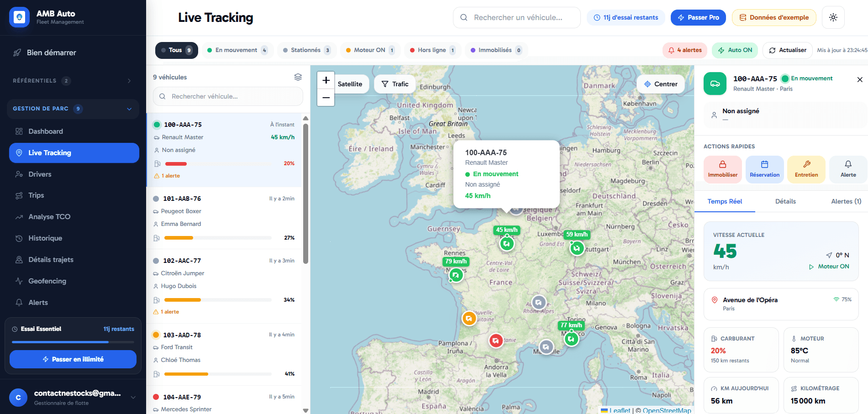Collapse the Gestion de parc section
The image size is (868, 414).
(73, 109)
